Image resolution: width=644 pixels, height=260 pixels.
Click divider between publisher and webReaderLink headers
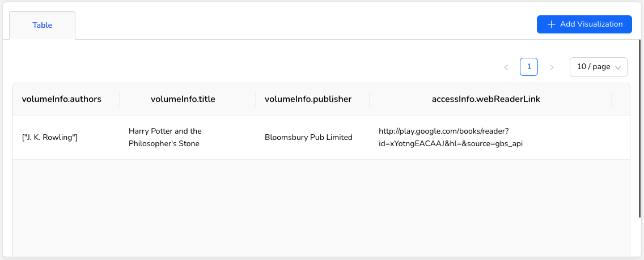click(370, 100)
